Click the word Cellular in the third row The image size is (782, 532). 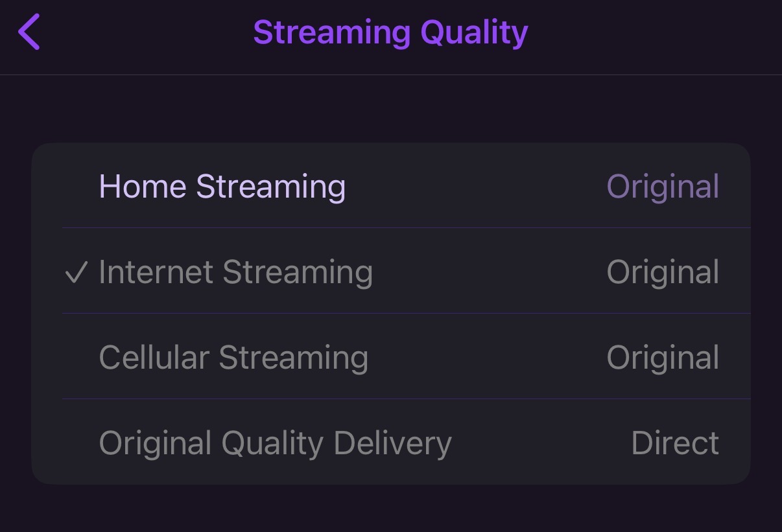coord(154,358)
